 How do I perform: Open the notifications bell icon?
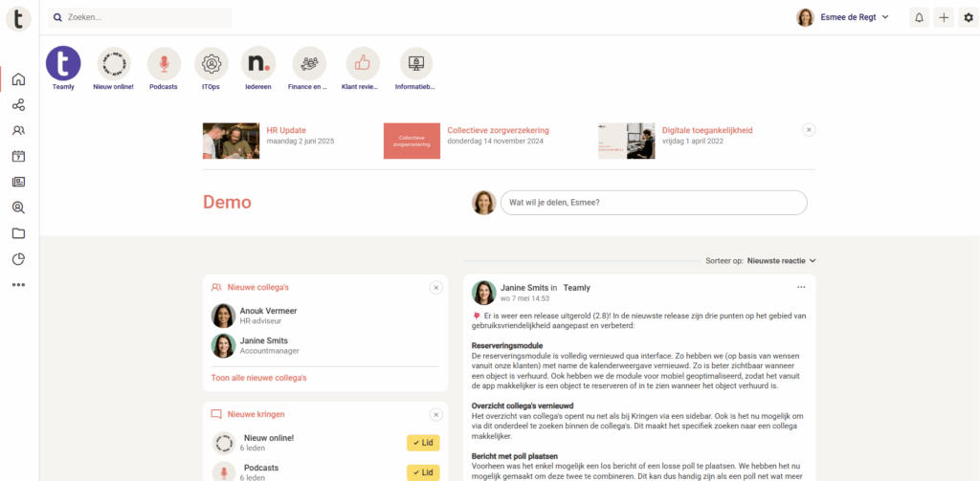[x=919, y=17]
